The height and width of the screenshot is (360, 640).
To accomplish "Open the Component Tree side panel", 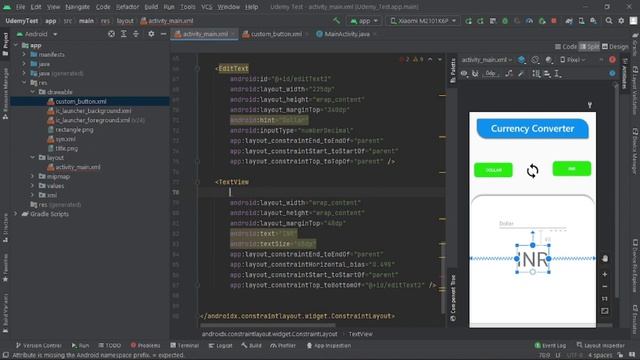I will pyautogui.click(x=452, y=298).
